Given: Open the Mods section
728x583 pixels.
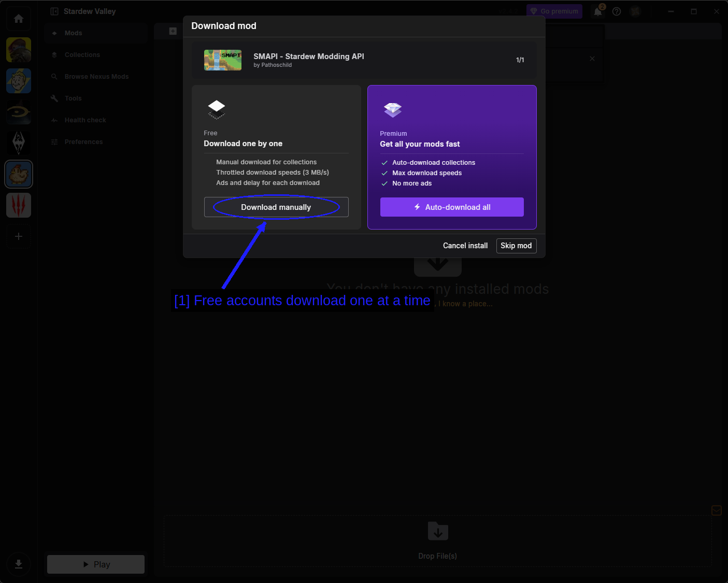Looking at the screenshot, I should click(x=95, y=33).
